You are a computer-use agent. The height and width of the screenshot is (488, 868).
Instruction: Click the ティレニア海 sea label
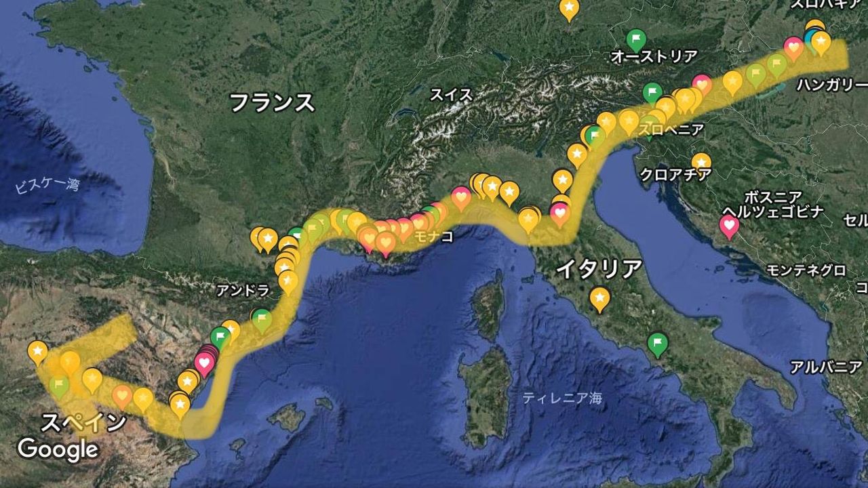click(x=562, y=399)
